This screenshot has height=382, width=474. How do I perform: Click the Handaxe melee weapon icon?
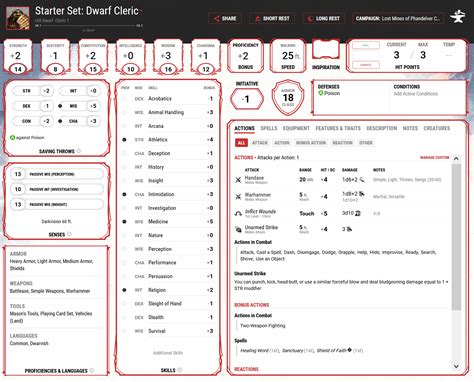(238, 180)
